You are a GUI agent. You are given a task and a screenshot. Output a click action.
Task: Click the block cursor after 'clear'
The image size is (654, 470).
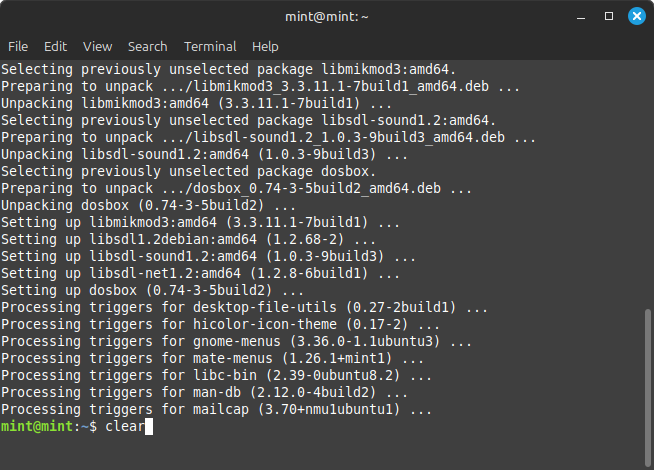pos(150,427)
